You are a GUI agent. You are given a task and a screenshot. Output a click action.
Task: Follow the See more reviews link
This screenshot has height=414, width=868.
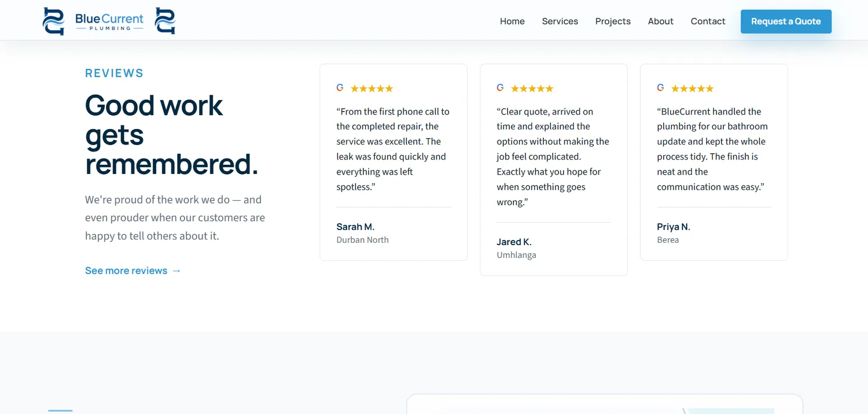(133, 271)
